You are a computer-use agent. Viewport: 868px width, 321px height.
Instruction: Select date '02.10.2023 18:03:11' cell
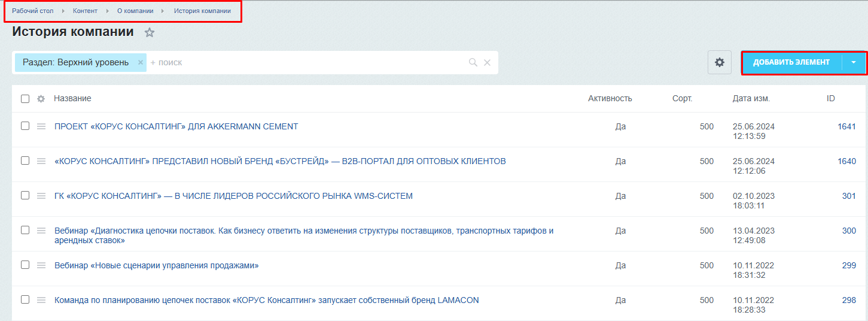(x=754, y=201)
